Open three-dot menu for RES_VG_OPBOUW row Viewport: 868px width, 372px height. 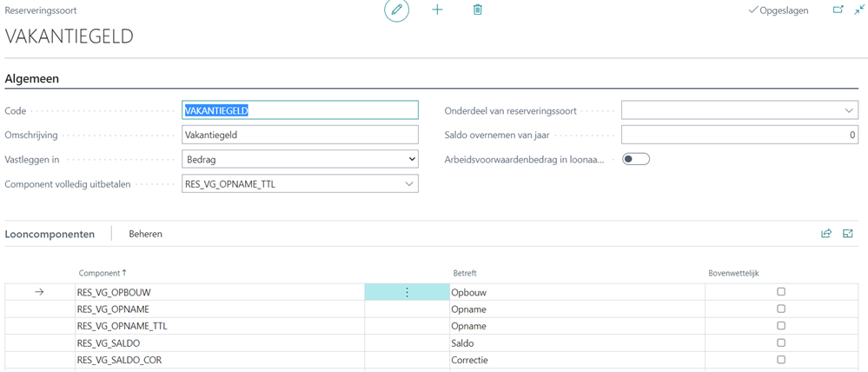tap(406, 293)
